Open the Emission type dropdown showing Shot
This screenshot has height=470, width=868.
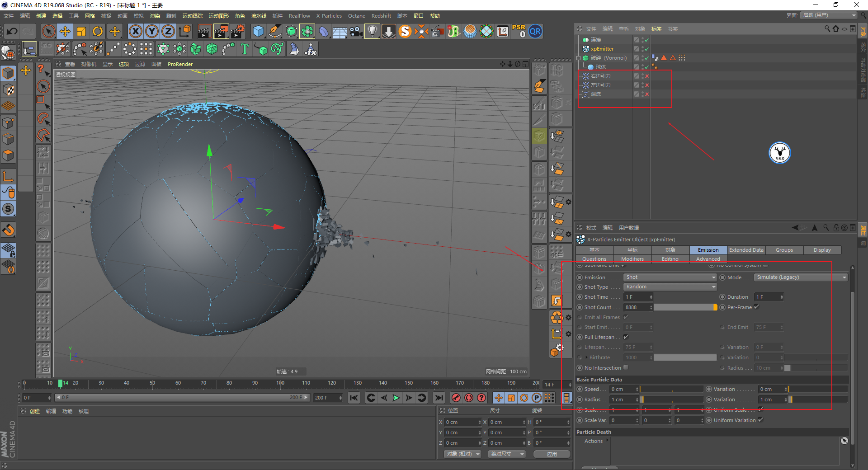pyautogui.click(x=670, y=277)
